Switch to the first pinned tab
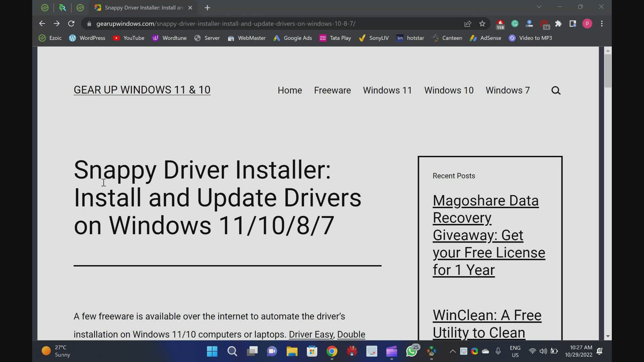The height and width of the screenshot is (362, 644). pos(45,8)
